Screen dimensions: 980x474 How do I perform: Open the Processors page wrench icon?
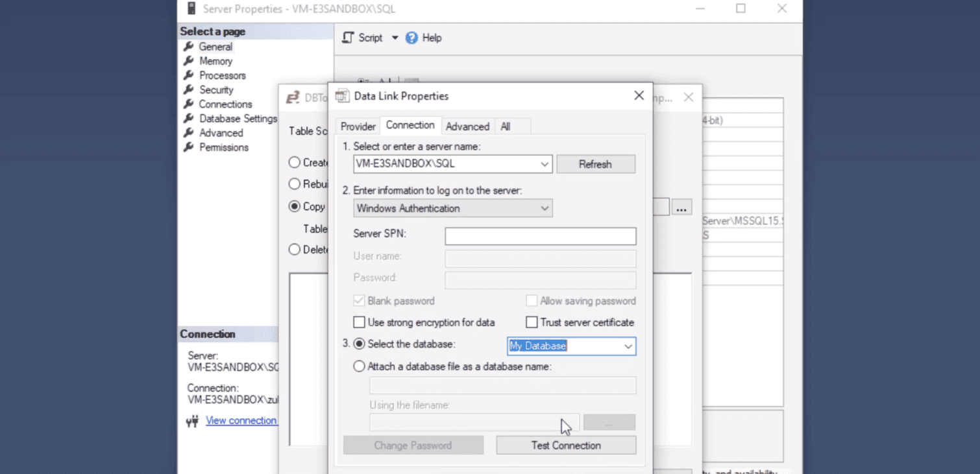(x=189, y=75)
